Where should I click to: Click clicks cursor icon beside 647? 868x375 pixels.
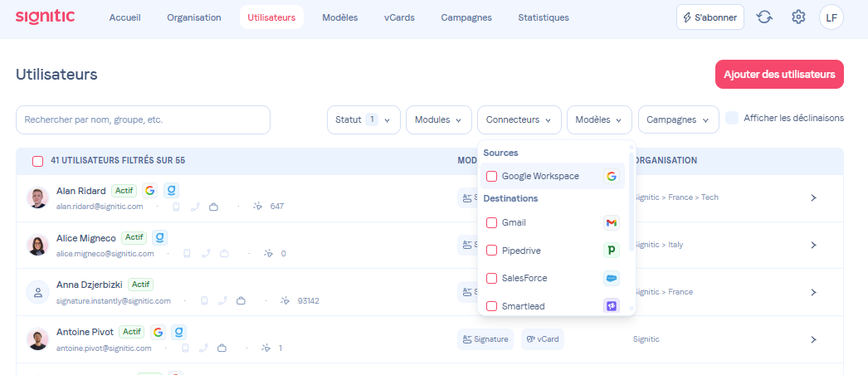pyautogui.click(x=257, y=207)
